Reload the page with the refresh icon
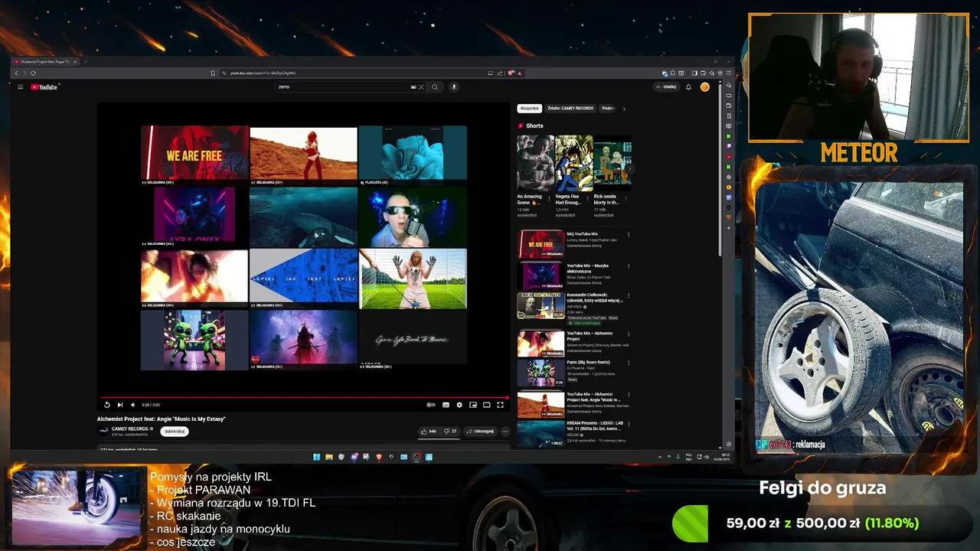The image size is (980, 551). pyautogui.click(x=33, y=73)
